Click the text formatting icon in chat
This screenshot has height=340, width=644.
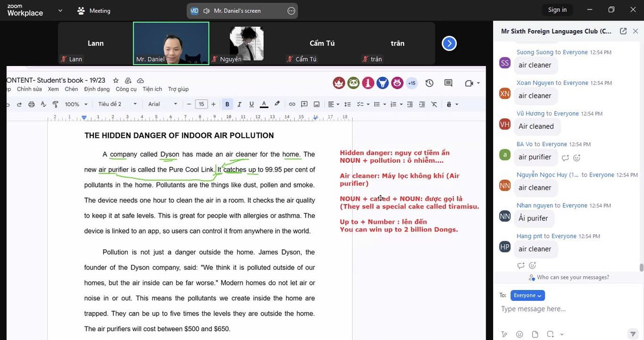click(503, 334)
